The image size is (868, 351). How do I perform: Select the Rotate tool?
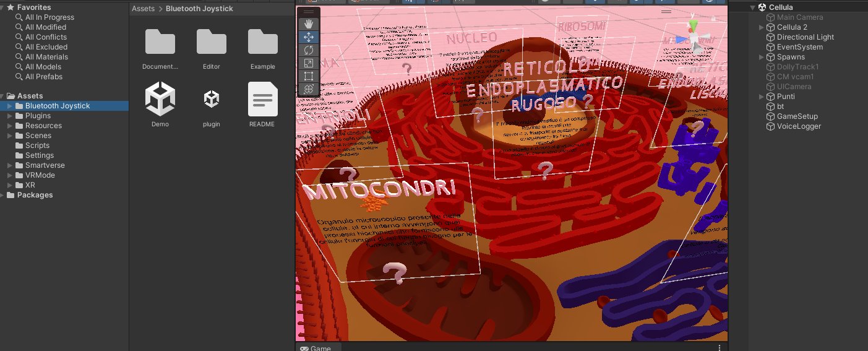click(309, 50)
